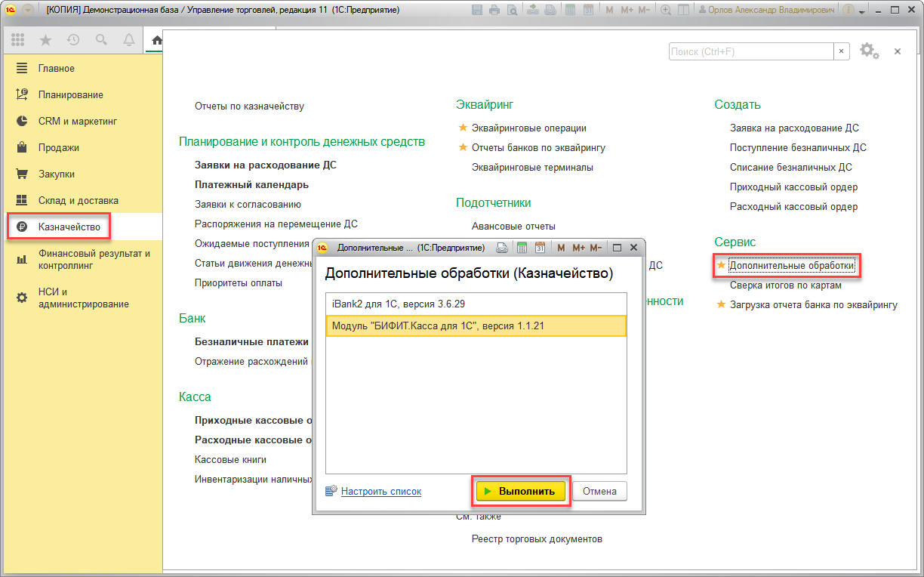Image resolution: width=924 pixels, height=577 pixels.
Task: Open Calculator icon in dialog title bar
Action: 522,247
